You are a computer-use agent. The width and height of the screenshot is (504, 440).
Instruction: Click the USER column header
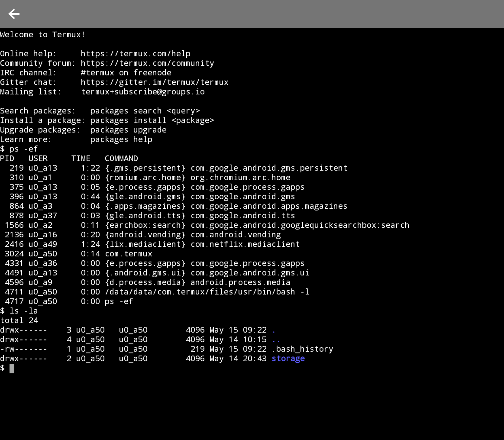click(38, 159)
